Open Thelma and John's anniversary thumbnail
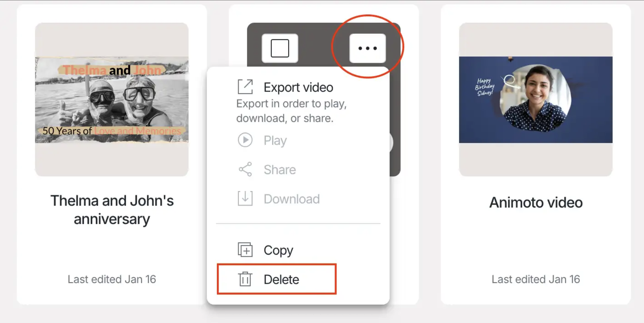 112,100
